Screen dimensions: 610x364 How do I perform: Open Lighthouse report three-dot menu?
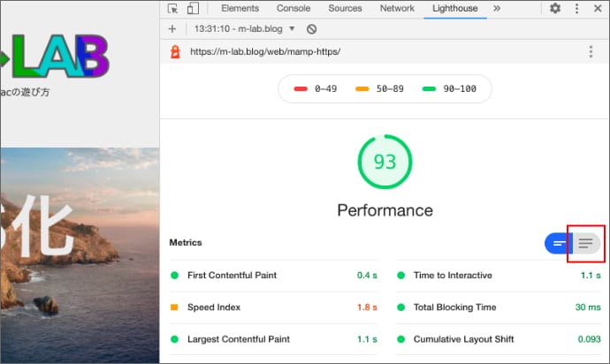(591, 51)
